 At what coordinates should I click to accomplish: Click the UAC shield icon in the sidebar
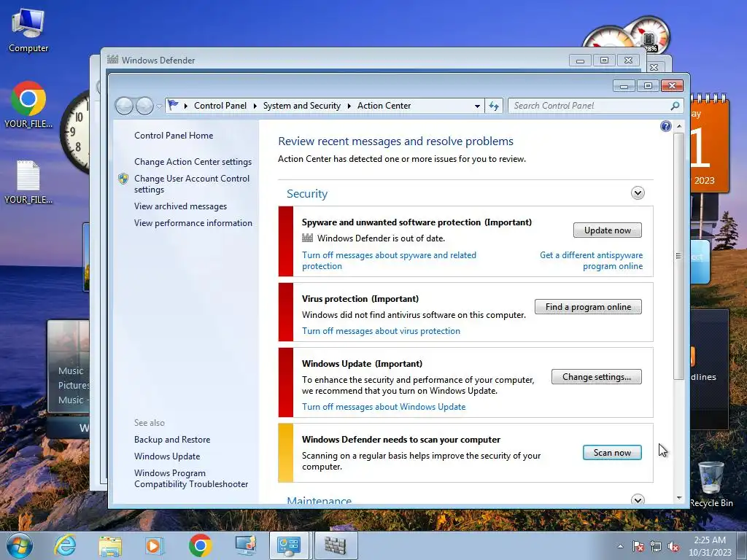(123, 179)
